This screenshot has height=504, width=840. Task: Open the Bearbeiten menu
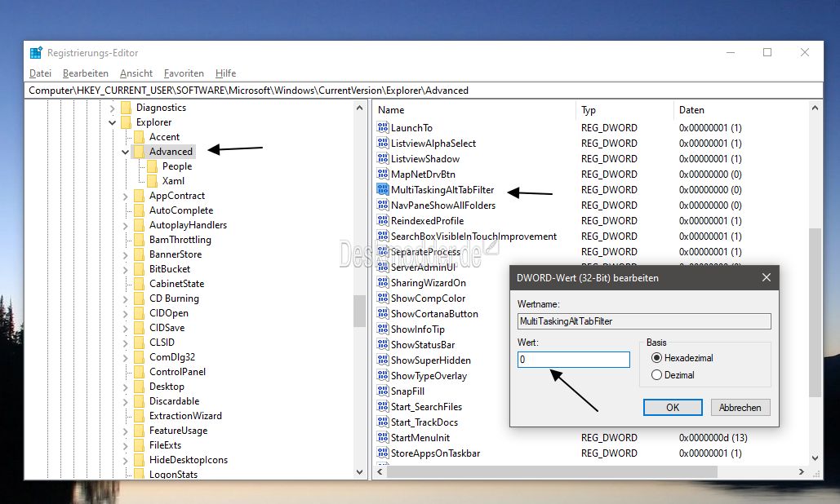pos(85,73)
